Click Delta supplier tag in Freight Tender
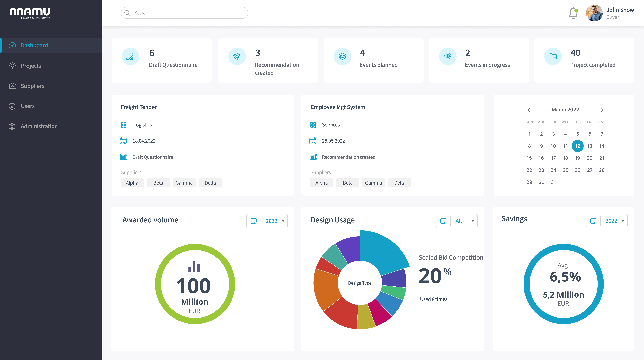The width and height of the screenshot is (644, 360). (210, 183)
